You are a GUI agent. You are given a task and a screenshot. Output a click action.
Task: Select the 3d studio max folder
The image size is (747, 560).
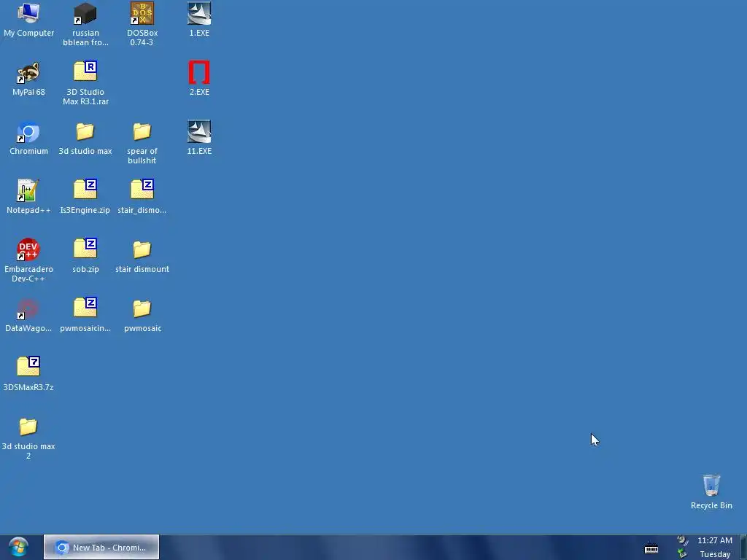[85, 138]
